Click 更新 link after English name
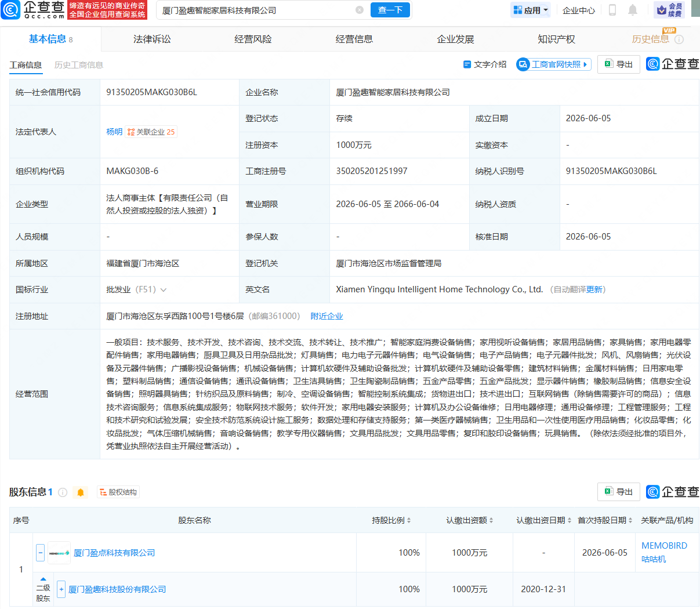The height and width of the screenshot is (609, 700). point(594,289)
